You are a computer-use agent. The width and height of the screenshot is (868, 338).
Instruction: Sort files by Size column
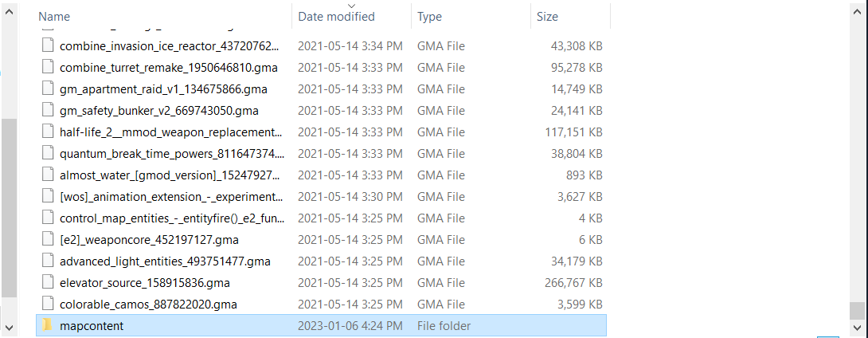547,16
